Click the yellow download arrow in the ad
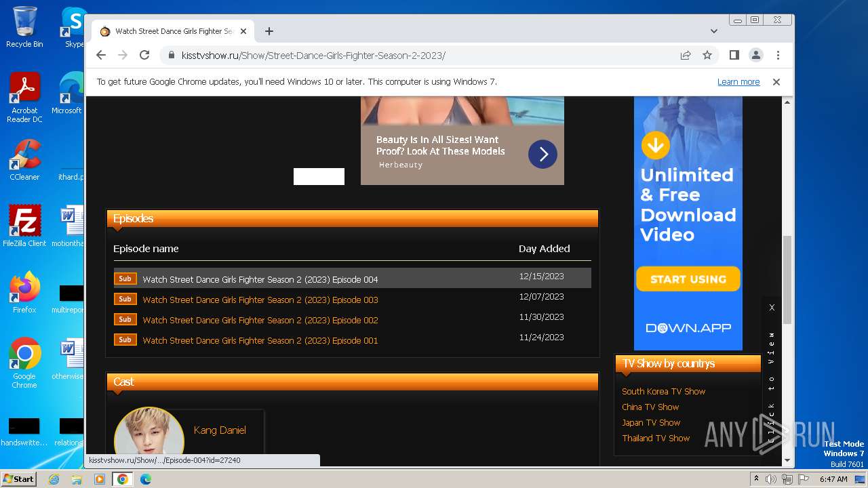The height and width of the screenshot is (488, 868). tap(656, 144)
